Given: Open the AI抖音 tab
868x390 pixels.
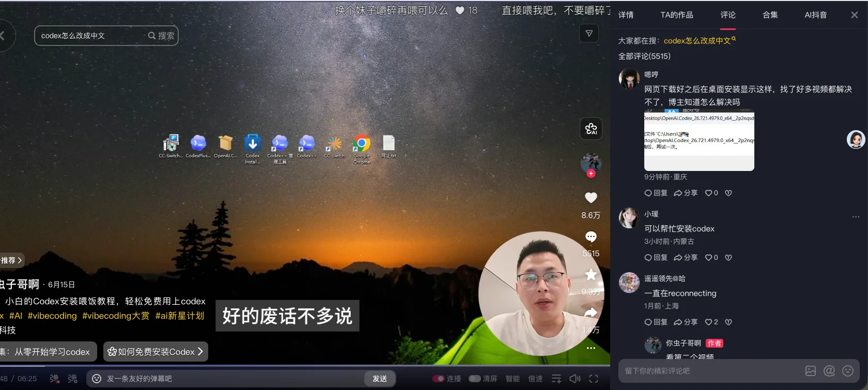Looking at the screenshot, I should [x=816, y=15].
